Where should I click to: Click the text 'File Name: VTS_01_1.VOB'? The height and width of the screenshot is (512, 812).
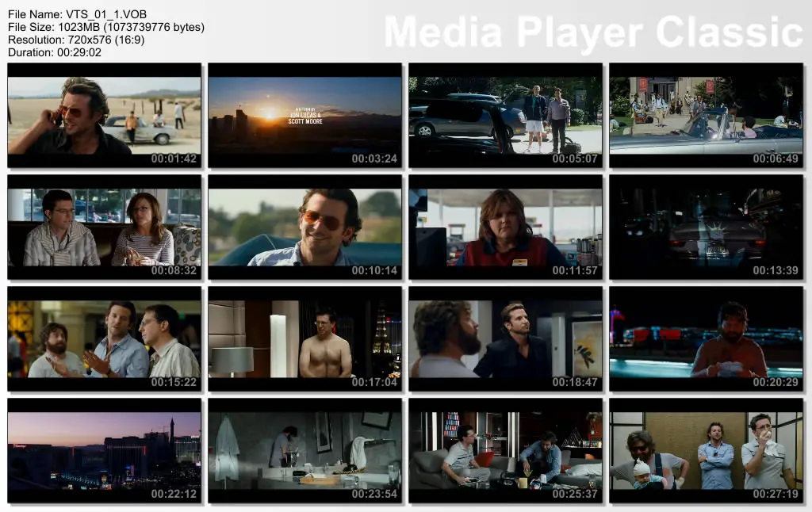[x=77, y=14]
